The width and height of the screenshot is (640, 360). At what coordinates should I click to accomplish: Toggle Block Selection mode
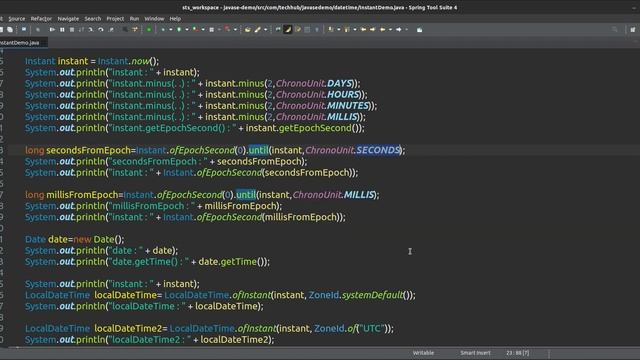[307, 29]
